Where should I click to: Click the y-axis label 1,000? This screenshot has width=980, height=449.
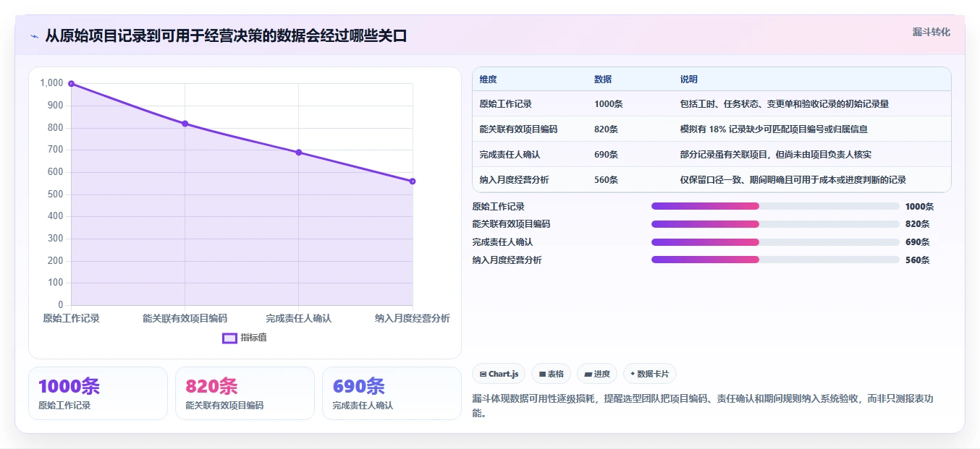point(51,83)
